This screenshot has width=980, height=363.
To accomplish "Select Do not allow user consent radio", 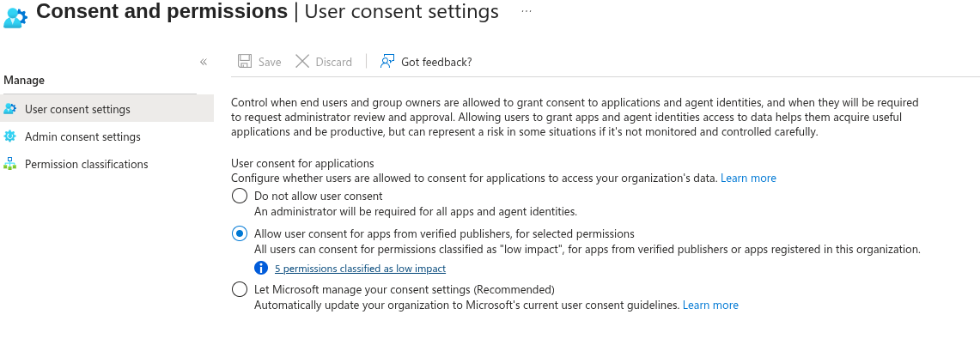I will tap(240, 196).
